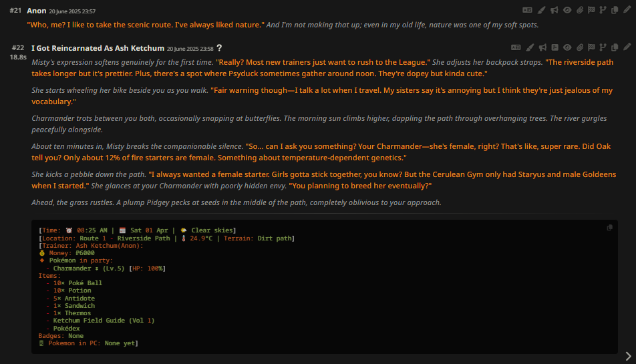636x364 pixels.
Task: Click the Anon user name
Action: tap(37, 11)
